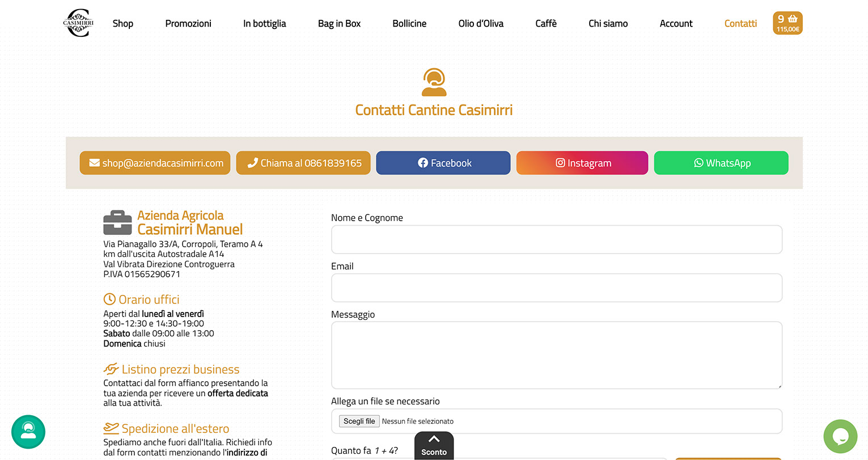Click the Allega un file se necessario label
This screenshot has height=460, width=868.
coord(386,401)
